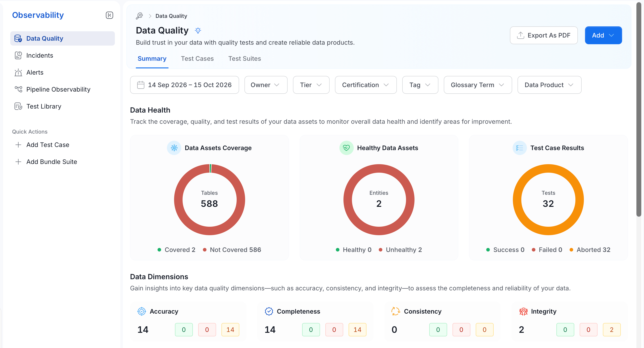Click the Data Quality database icon in sidebar
This screenshot has width=644, height=348.
pyautogui.click(x=18, y=38)
